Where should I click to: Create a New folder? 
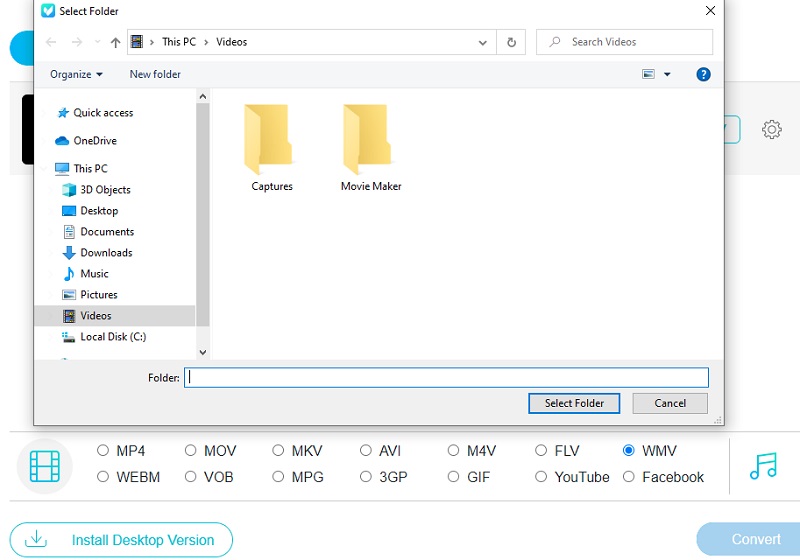coord(155,74)
